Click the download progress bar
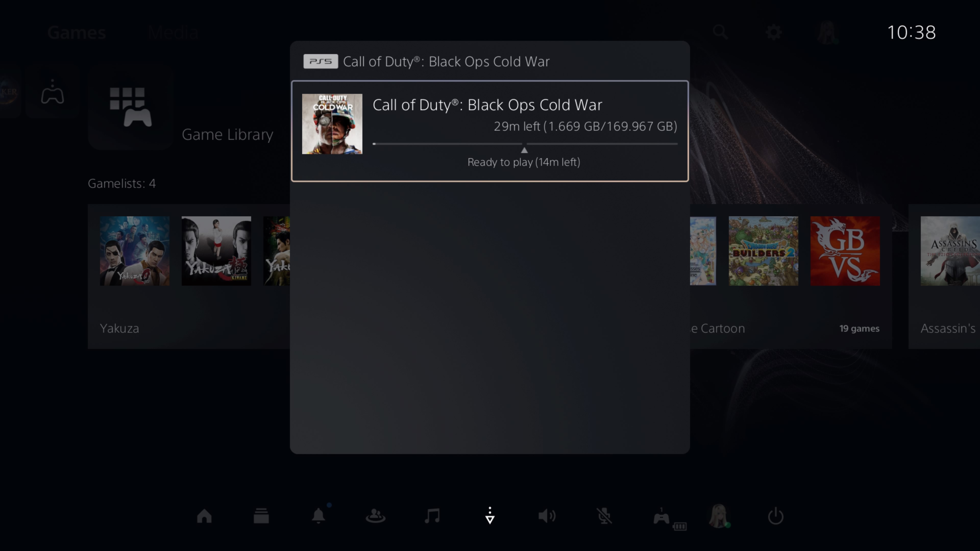The image size is (980, 551). pos(525,144)
